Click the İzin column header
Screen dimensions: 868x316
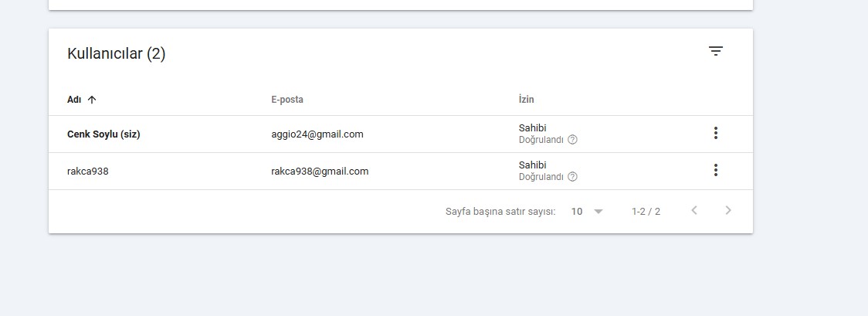point(527,100)
